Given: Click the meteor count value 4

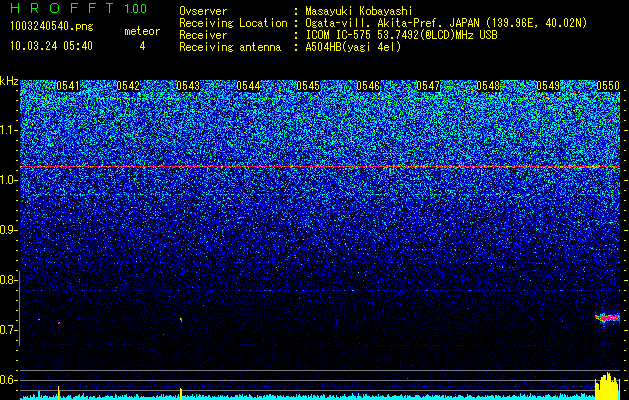Looking at the screenshot, I should [142, 46].
